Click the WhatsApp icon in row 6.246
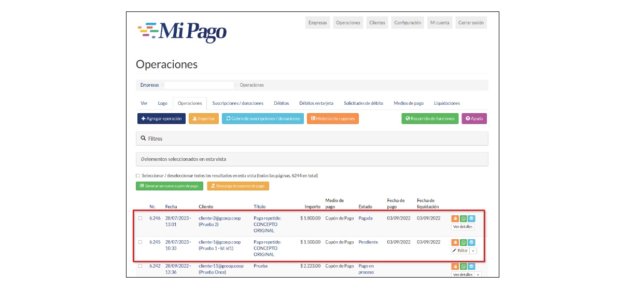This screenshot has width=644, height=289. coord(463,218)
